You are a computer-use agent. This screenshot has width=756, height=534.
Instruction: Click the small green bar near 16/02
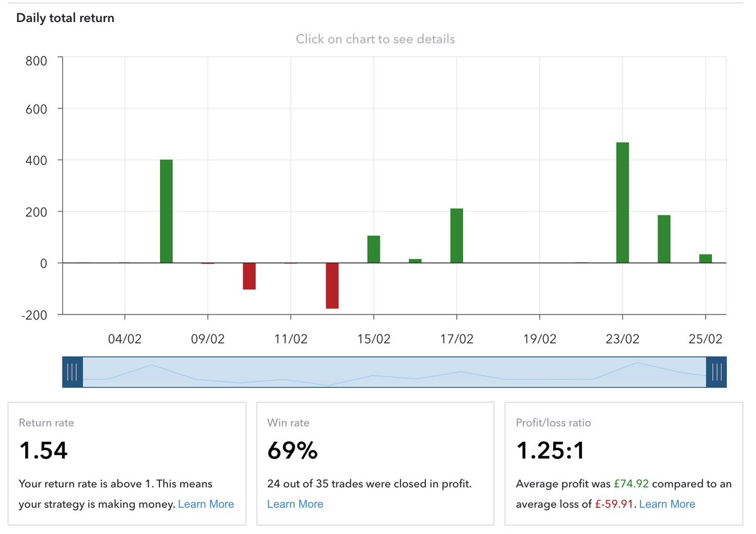(415, 260)
